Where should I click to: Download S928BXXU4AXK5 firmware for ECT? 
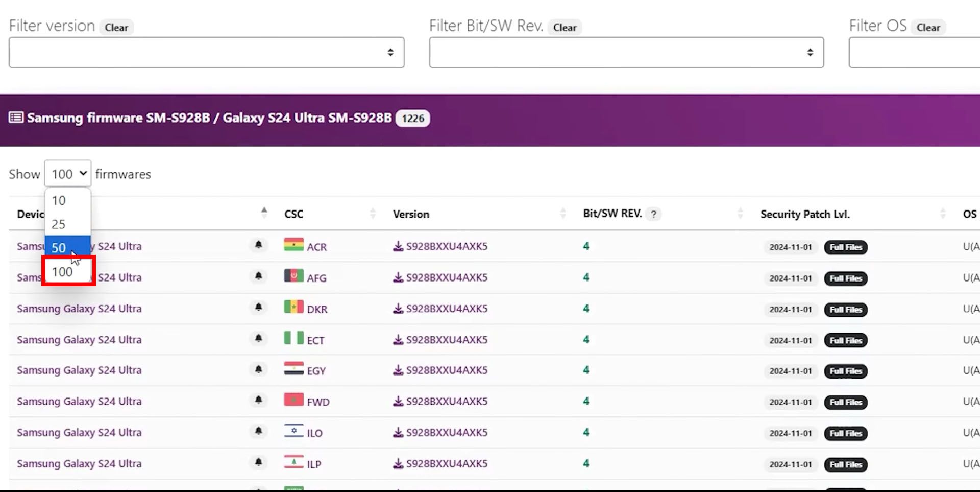440,340
